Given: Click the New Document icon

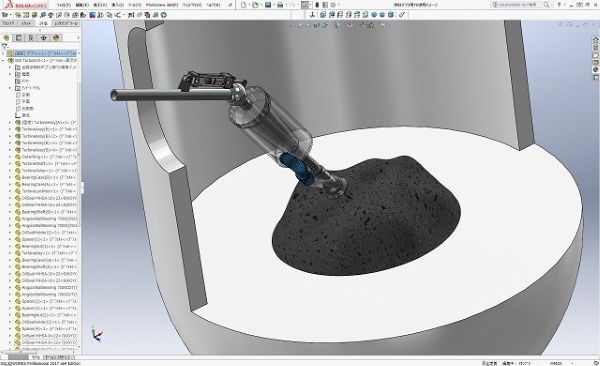Looking at the screenshot, I should coord(243,5).
